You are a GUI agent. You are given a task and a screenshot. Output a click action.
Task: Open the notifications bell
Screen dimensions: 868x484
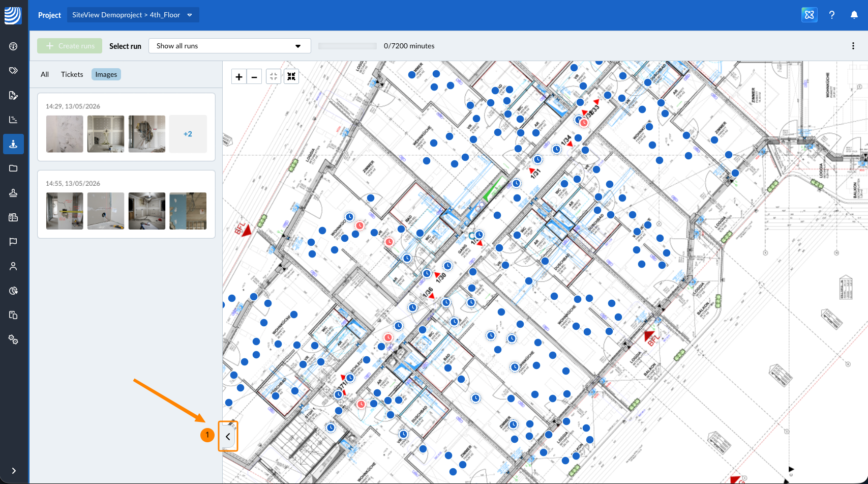pyautogui.click(x=854, y=15)
